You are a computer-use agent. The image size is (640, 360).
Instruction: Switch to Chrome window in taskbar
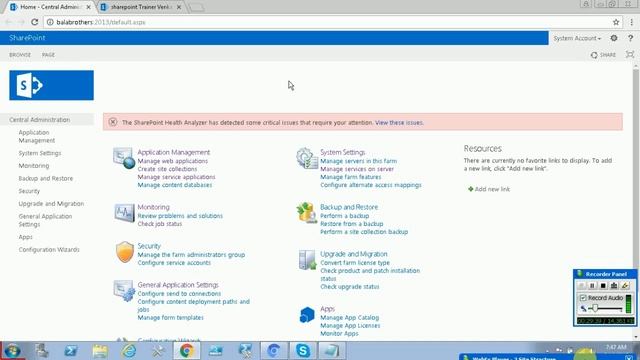(187, 351)
